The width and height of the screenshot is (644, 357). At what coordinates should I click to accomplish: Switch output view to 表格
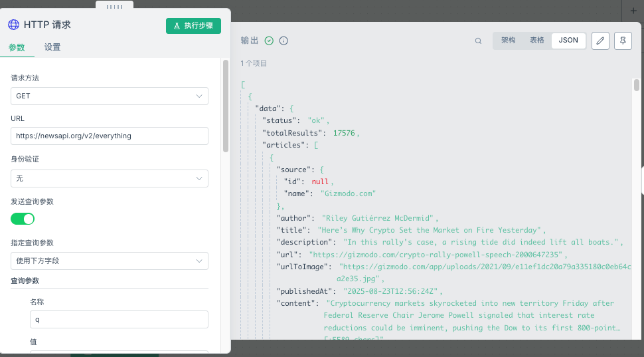tap(537, 41)
